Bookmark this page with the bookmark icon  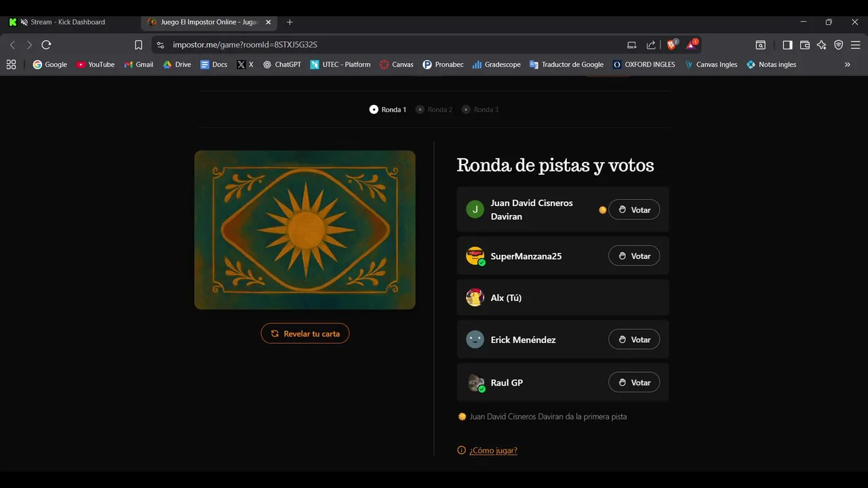(138, 45)
